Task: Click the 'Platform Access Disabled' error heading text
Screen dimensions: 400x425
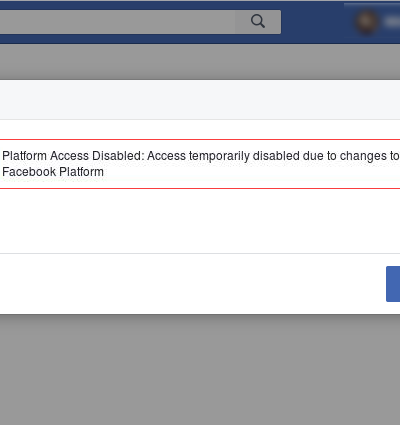Action: [72, 156]
